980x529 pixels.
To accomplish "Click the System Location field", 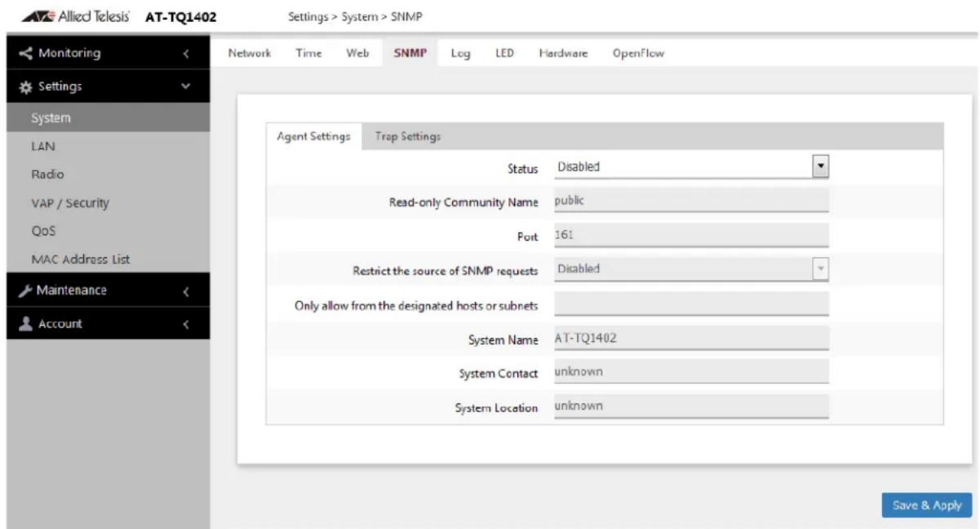I will (x=692, y=406).
